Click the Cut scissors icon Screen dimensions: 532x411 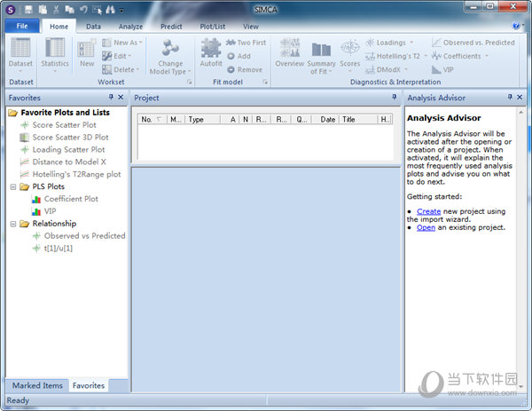[x=57, y=10]
